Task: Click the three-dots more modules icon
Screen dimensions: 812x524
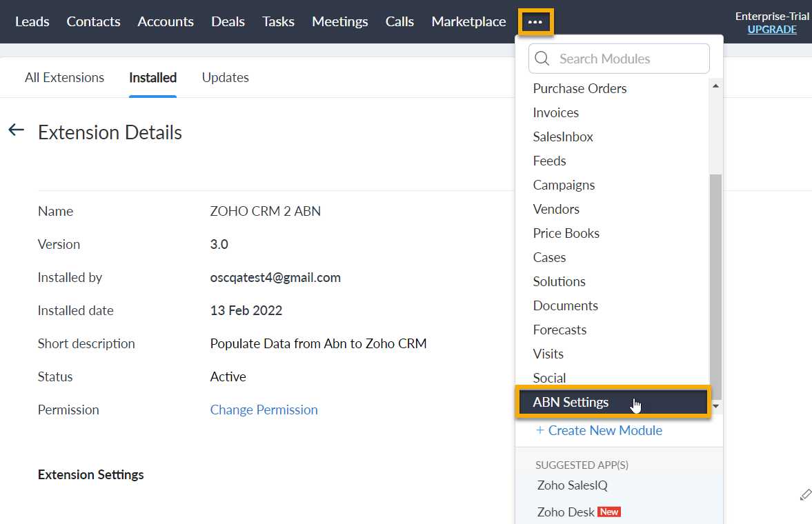Action: 535,22
